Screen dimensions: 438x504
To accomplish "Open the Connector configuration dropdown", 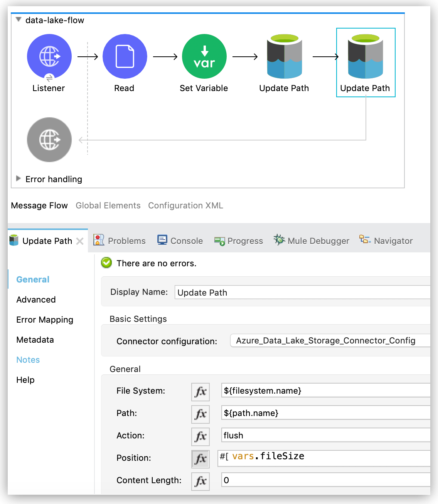I will pyautogui.click(x=330, y=341).
